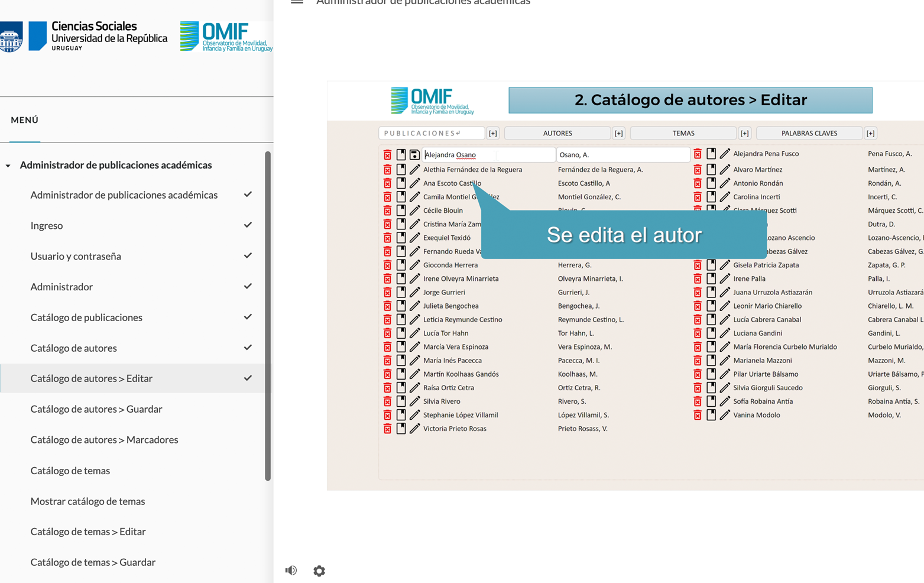Click the PALABRAS CLAVES button

click(809, 134)
